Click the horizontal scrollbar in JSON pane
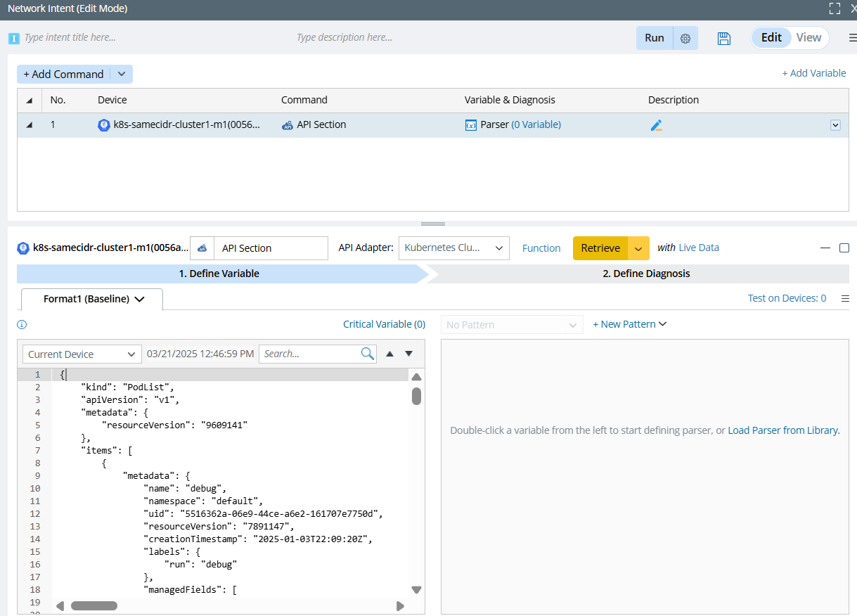The height and width of the screenshot is (616, 857). pos(94,605)
